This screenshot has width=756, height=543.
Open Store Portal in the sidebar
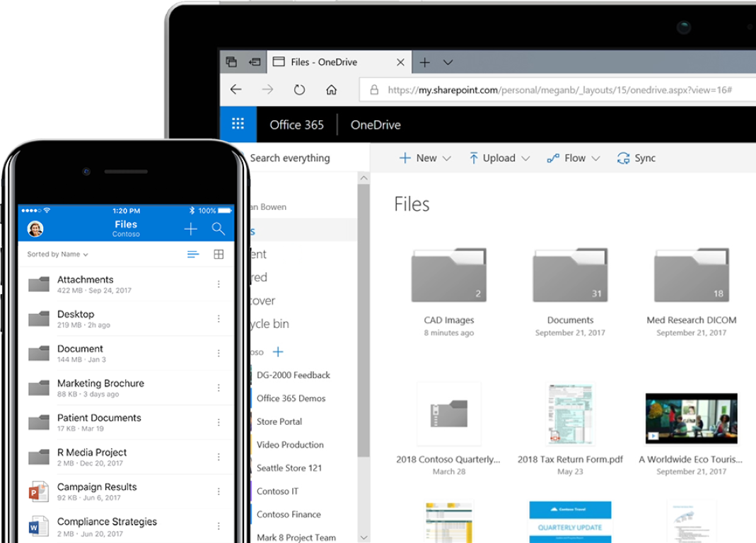point(279,421)
